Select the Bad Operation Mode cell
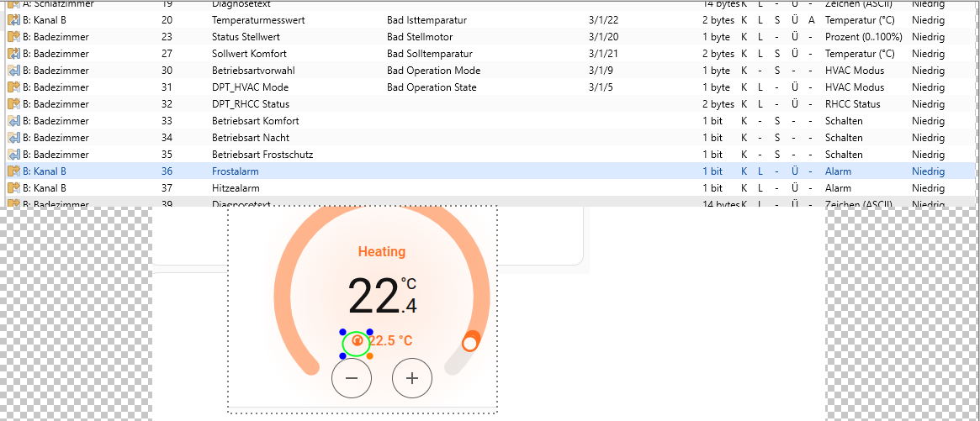The image size is (980, 421). coord(434,71)
